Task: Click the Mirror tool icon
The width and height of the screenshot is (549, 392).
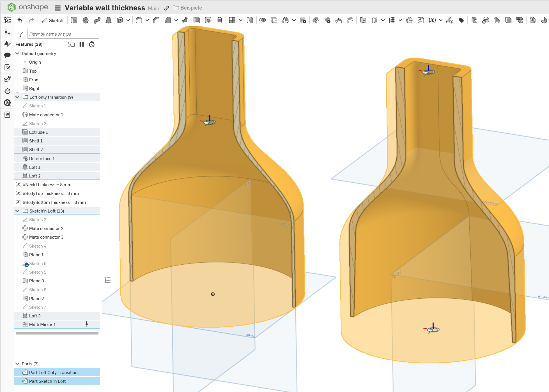Action: click(250, 20)
